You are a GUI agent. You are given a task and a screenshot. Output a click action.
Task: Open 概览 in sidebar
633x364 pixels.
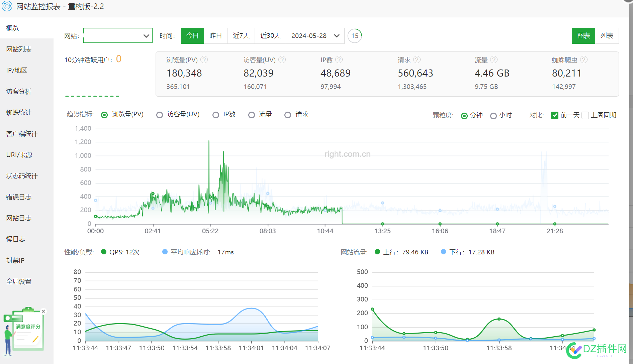27,28
